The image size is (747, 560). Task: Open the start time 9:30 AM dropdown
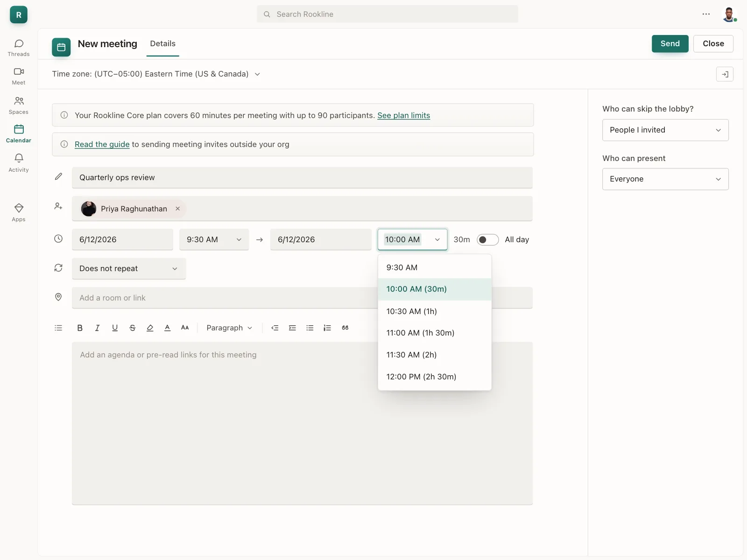click(214, 239)
